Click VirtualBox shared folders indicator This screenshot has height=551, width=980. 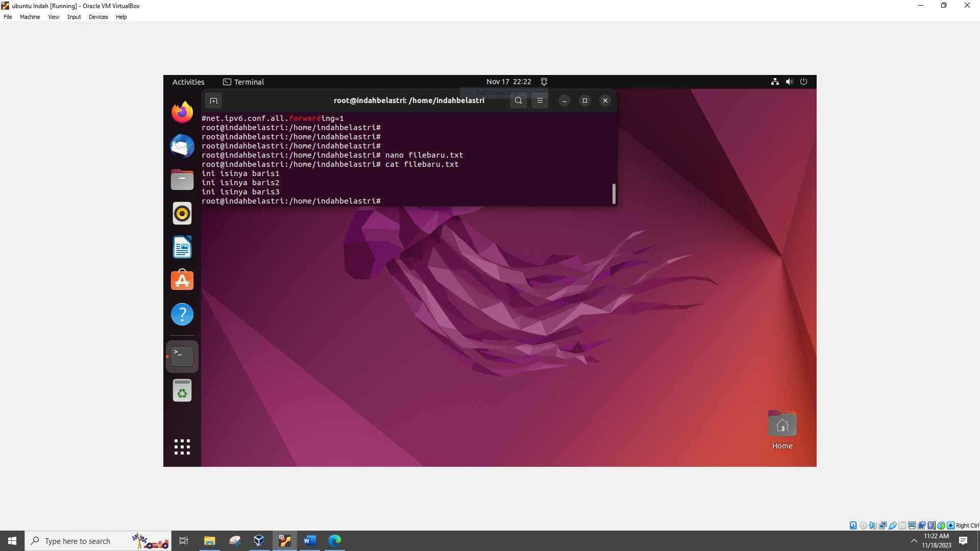(902, 525)
